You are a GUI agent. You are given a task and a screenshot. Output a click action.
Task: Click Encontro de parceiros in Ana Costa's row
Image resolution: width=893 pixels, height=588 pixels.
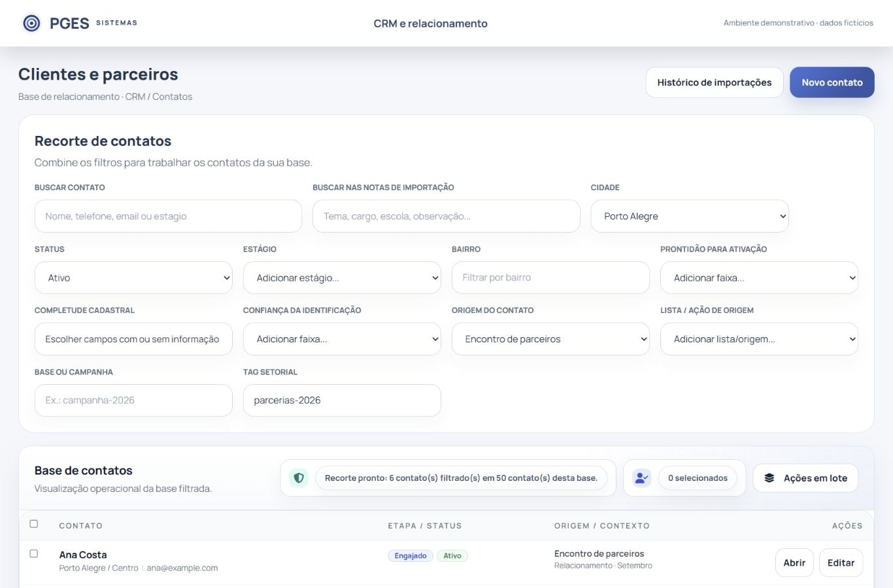[x=599, y=554]
